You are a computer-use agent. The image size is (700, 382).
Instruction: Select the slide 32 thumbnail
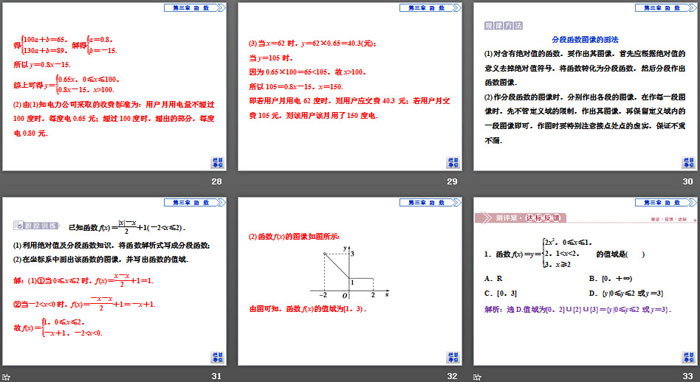coord(350,282)
